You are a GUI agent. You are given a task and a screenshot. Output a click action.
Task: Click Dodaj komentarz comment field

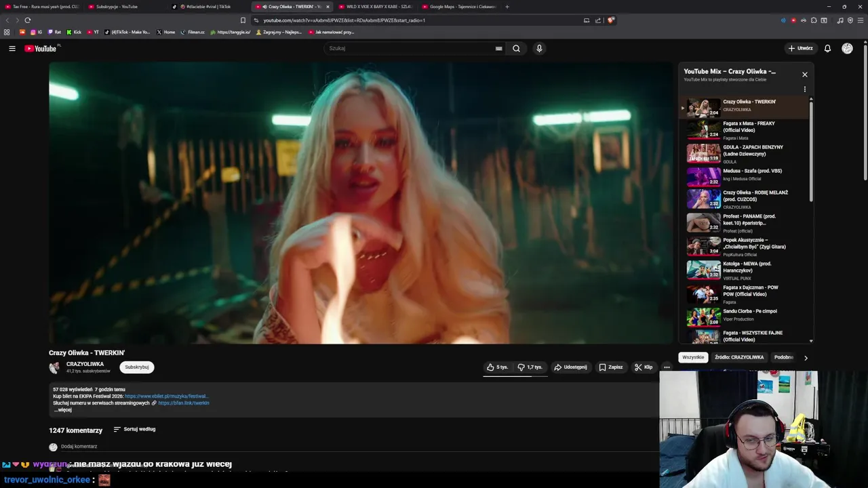tap(79, 447)
